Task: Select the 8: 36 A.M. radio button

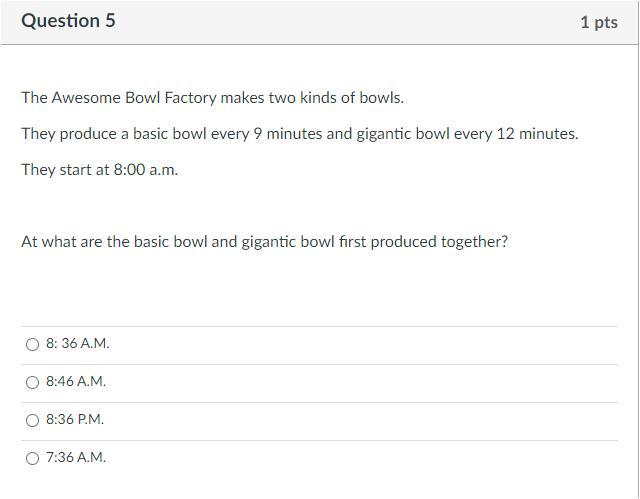Action: click(x=33, y=344)
